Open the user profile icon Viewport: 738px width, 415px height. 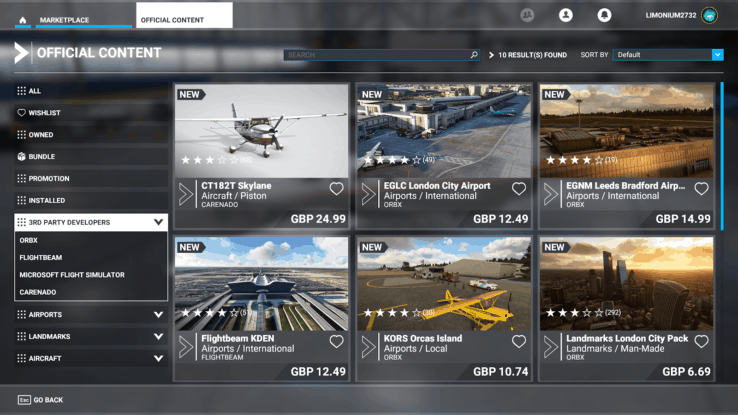pos(566,15)
